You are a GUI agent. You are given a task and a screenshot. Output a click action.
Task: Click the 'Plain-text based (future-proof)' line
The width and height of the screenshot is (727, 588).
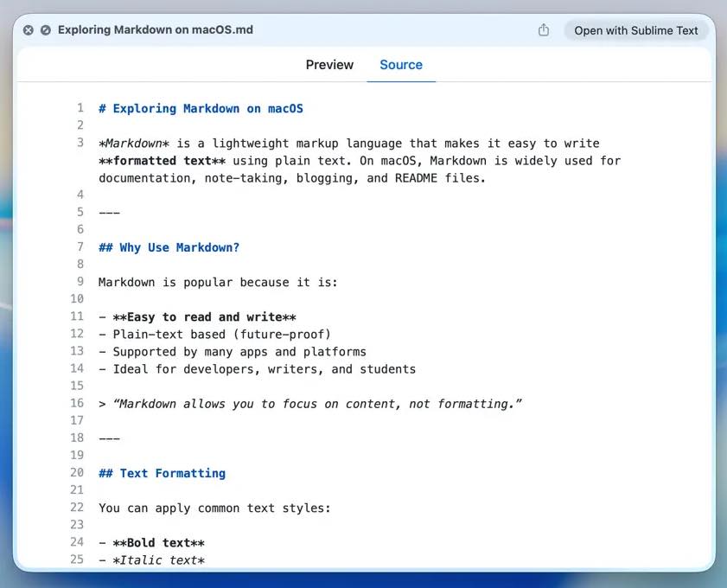click(214, 334)
